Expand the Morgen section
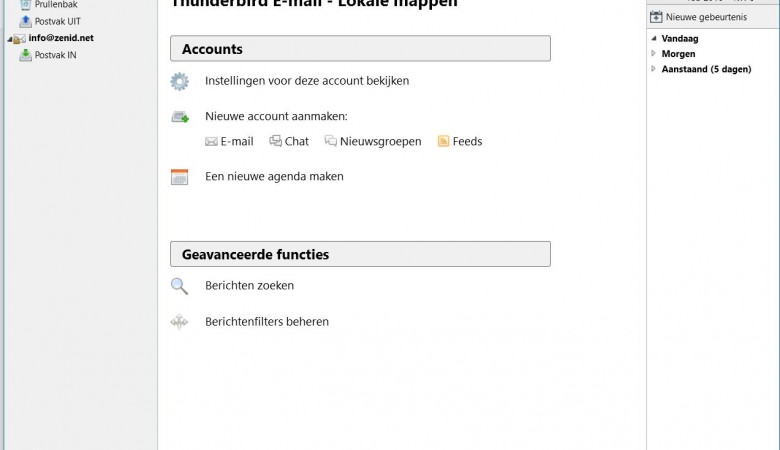The width and height of the screenshot is (780, 450). (654, 54)
